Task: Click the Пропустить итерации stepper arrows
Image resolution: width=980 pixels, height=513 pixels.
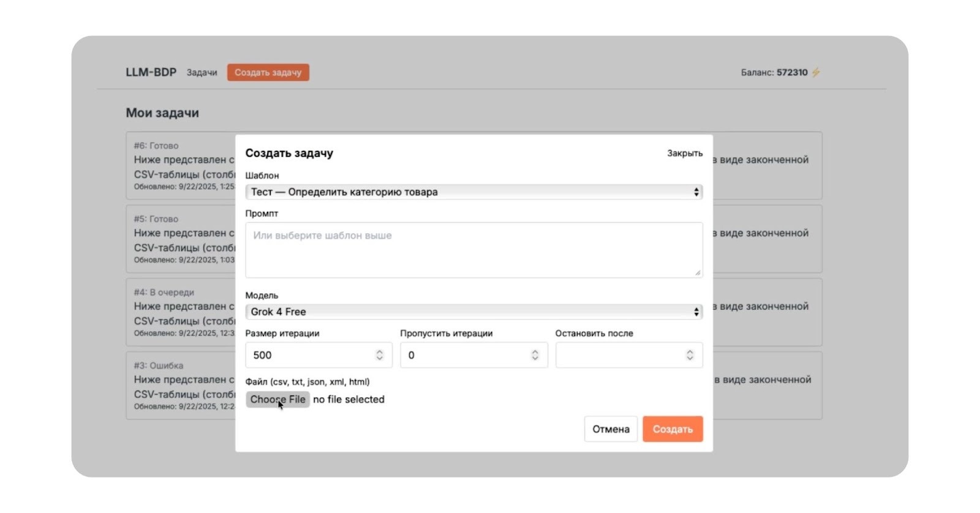Action: (x=535, y=355)
